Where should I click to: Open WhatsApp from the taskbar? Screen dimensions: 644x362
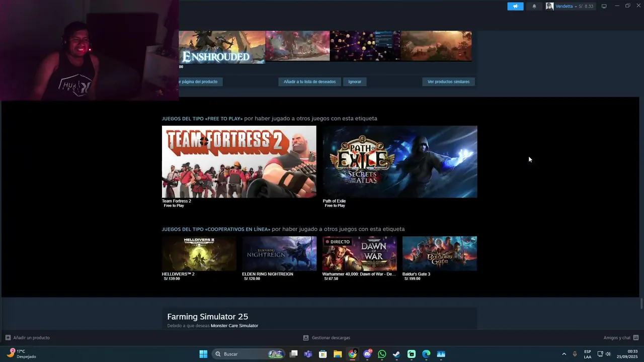[382, 354]
